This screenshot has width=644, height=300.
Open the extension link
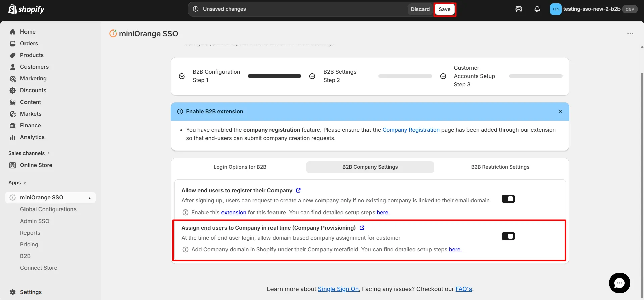pos(234,212)
